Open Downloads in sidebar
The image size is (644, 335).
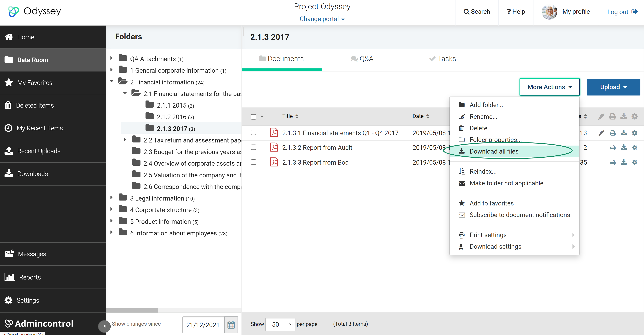pos(53,174)
